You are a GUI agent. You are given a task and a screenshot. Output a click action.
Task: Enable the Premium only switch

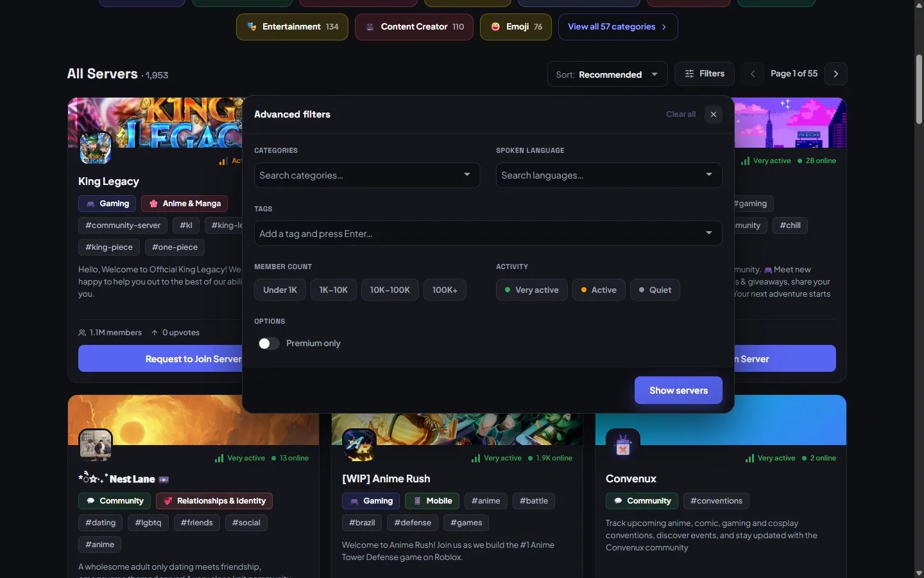[268, 344]
